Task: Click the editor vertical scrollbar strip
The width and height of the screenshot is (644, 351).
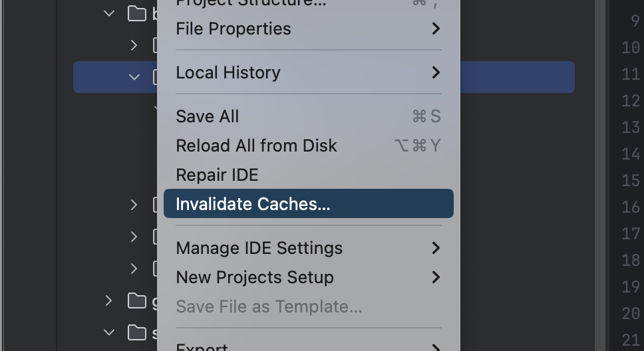Action: [600, 175]
